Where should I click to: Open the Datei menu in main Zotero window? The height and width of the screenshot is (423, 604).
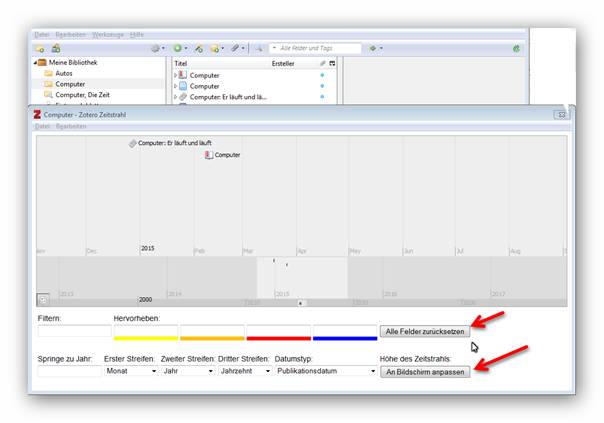click(42, 35)
